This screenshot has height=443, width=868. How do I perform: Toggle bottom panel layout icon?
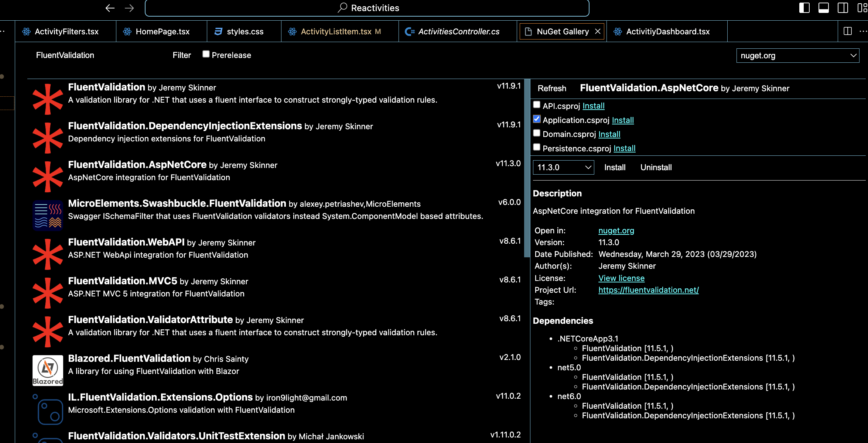coord(823,8)
